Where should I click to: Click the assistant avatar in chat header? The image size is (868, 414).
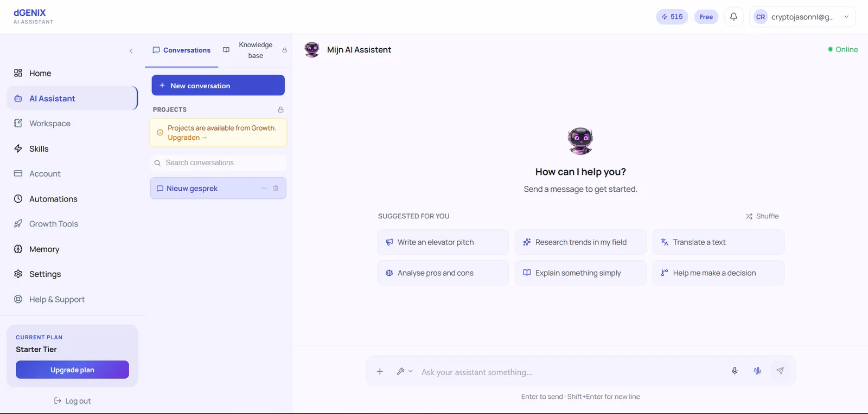pyautogui.click(x=312, y=50)
